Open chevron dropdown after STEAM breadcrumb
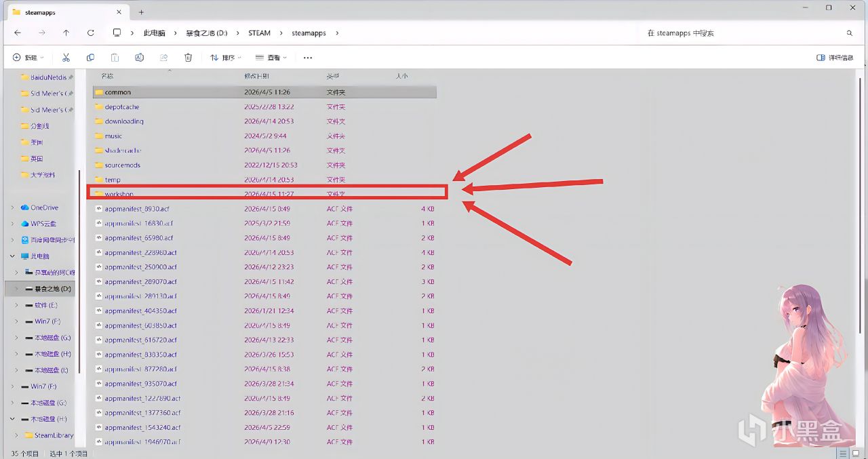Viewport: 868px width, 459px height. pyautogui.click(x=281, y=33)
